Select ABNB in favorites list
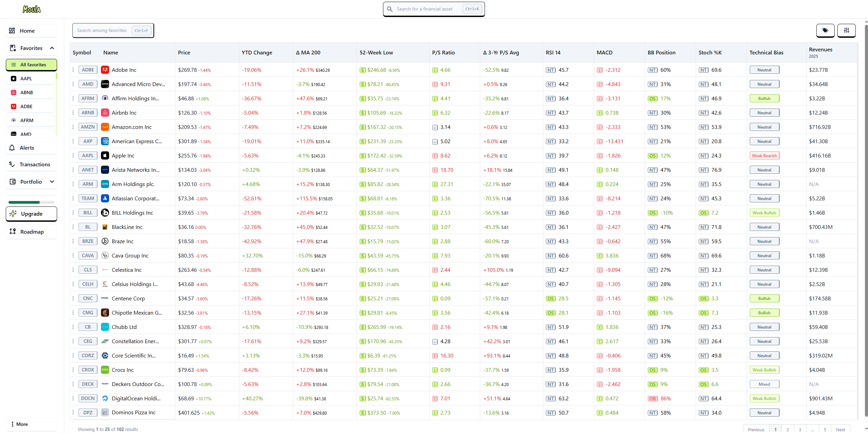The width and height of the screenshot is (868, 434). (x=30, y=93)
